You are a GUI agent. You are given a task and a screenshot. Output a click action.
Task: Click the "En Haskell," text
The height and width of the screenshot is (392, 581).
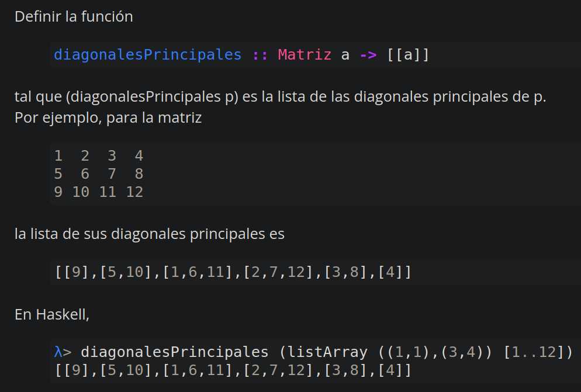(52, 314)
